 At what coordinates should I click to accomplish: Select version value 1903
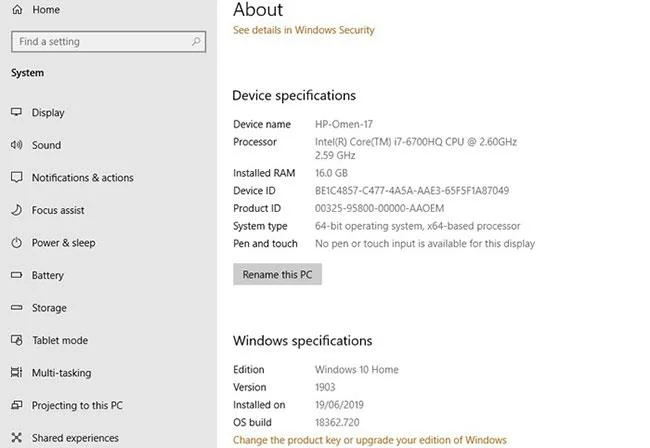click(x=325, y=387)
